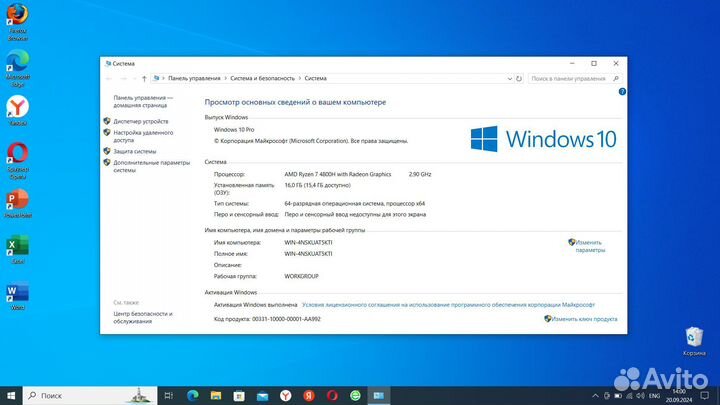
Task: Show hidden tray icons chevron
Action: point(595,396)
